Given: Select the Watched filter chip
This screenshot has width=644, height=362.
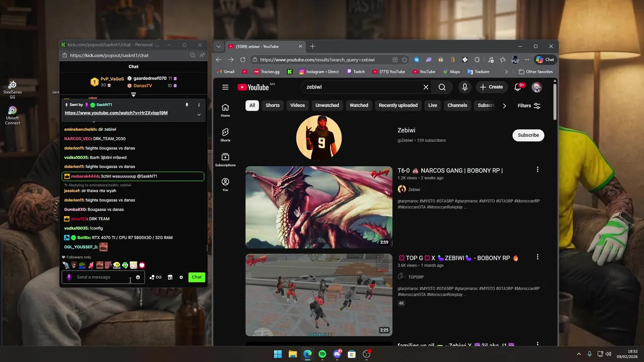Looking at the screenshot, I should [359, 106].
